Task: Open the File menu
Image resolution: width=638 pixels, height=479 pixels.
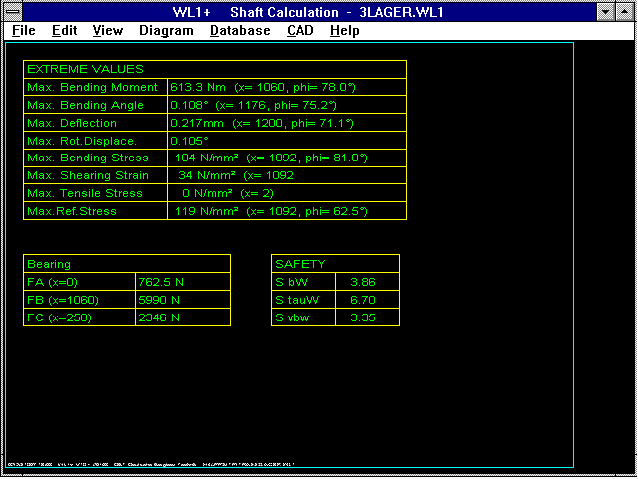Action: (24, 30)
